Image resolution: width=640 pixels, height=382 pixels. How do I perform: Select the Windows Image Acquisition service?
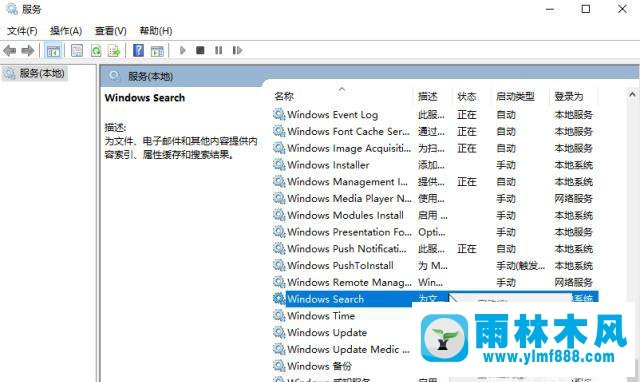(435, 148)
